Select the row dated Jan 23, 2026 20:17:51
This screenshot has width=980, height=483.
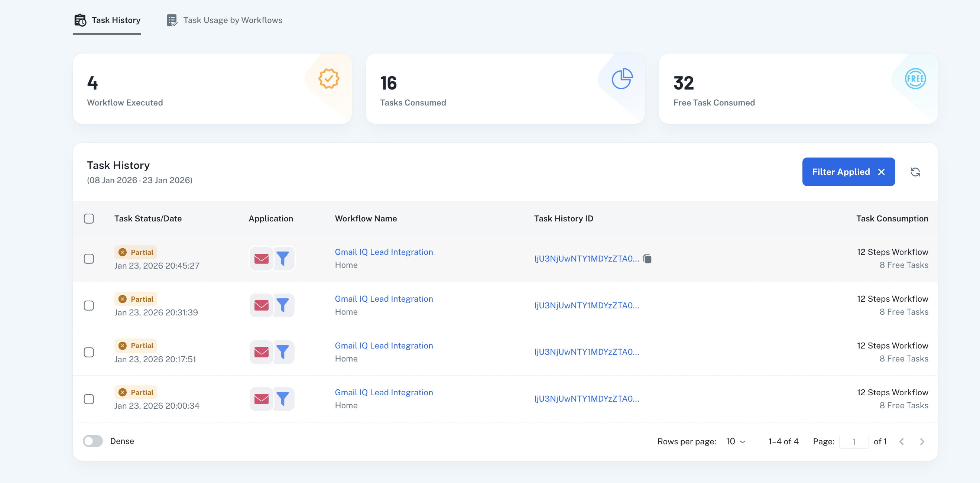pyautogui.click(x=89, y=352)
